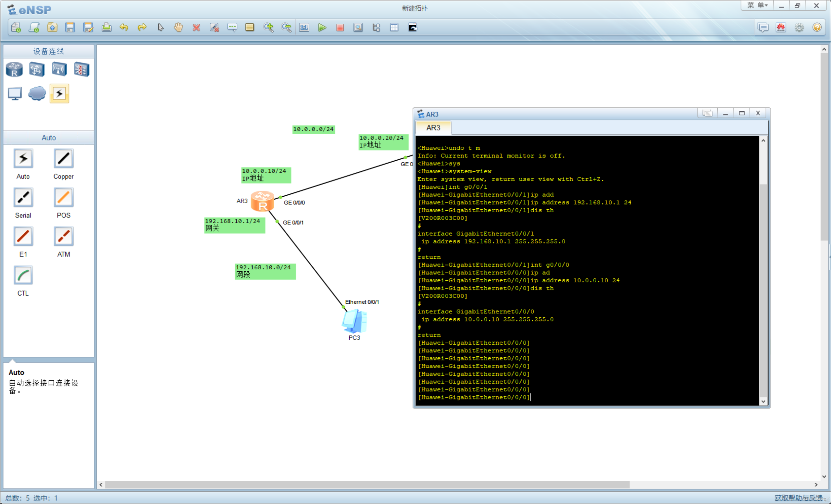Click terminal scrollbar down arrow in AR3 window
831x504 pixels.
pyautogui.click(x=763, y=401)
